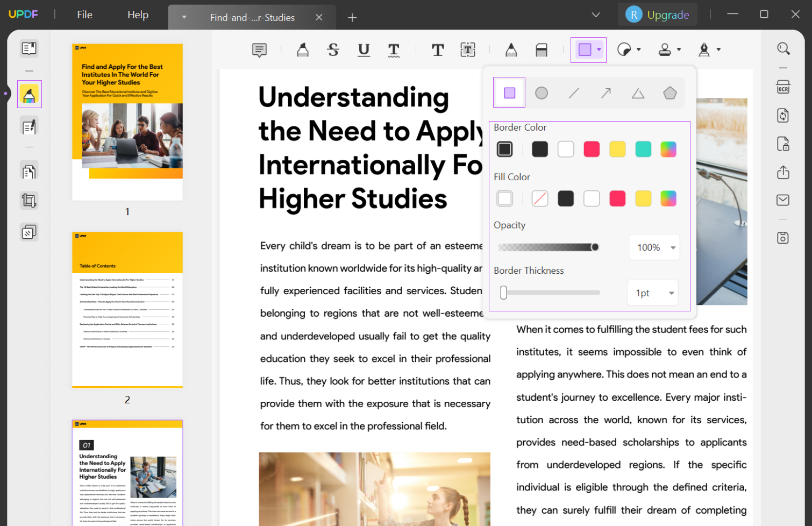812x526 pixels.
Task: Open the File menu
Action: (84, 15)
